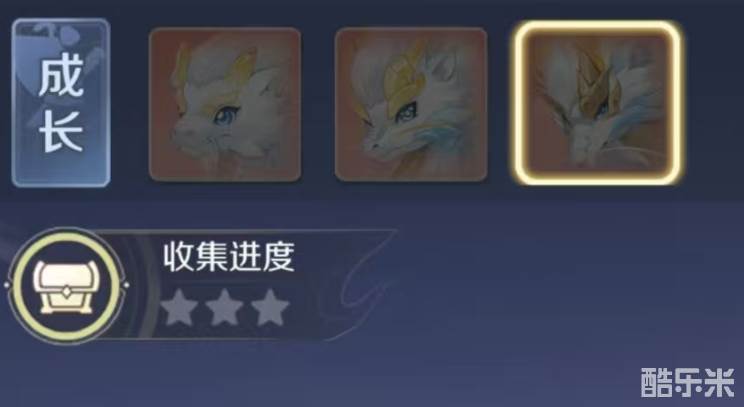Click the 酷乐米 watermark logo
Image resolution: width=744 pixels, height=407 pixels.
688,382
